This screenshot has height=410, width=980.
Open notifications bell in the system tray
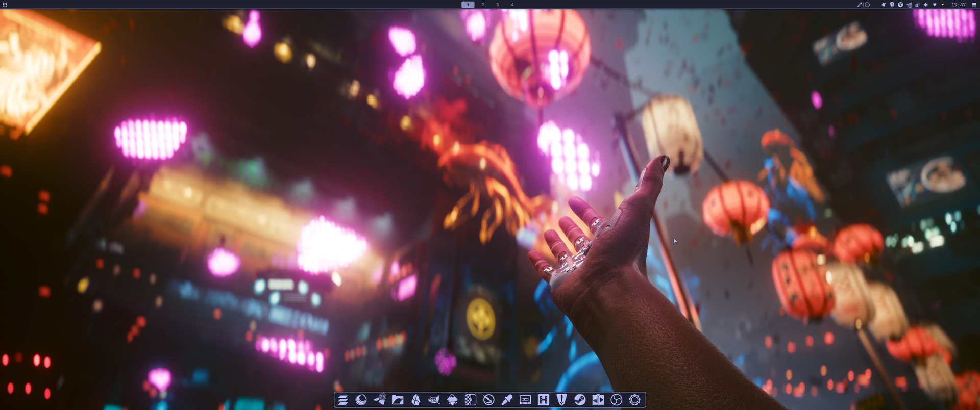(884, 5)
